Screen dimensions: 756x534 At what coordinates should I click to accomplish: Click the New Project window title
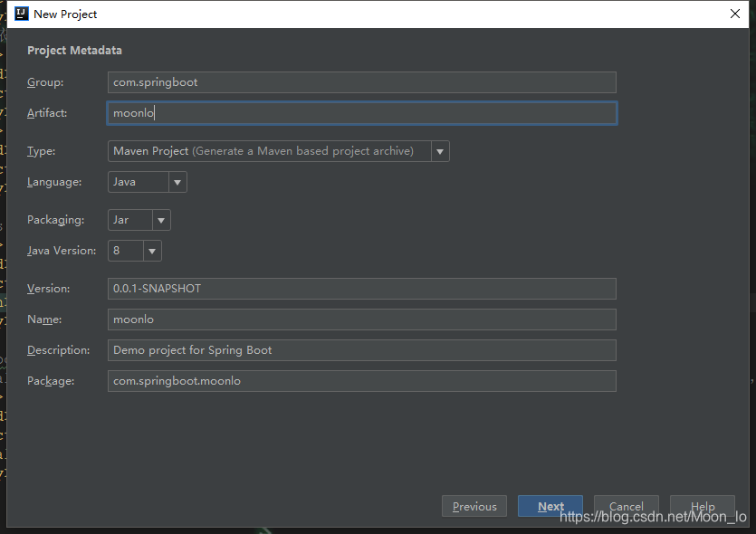click(65, 14)
